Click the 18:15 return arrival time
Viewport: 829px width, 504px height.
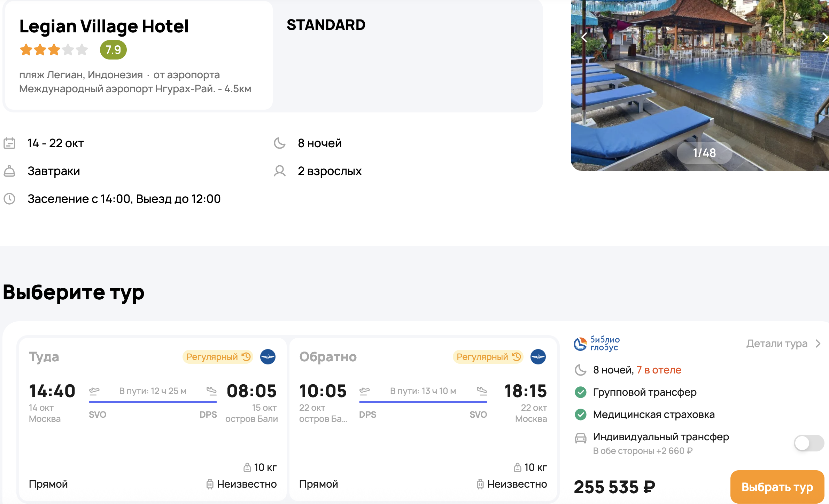(x=526, y=391)
